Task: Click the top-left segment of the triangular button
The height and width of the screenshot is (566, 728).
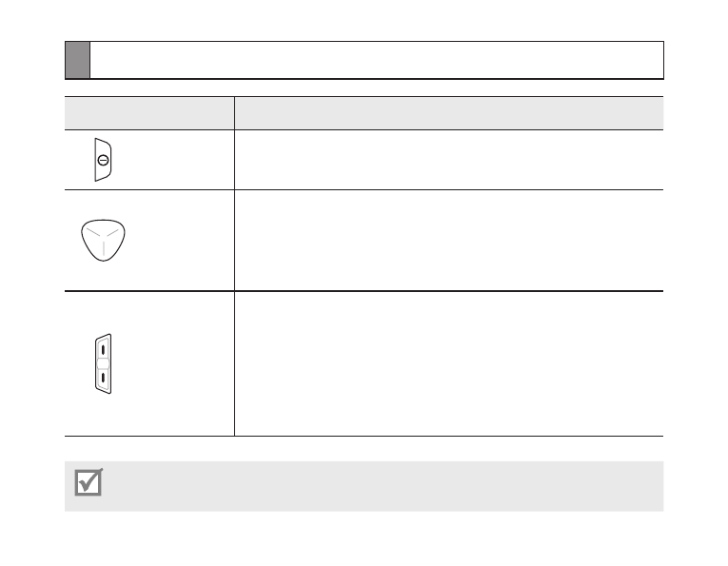Action: tap(93, 232)
